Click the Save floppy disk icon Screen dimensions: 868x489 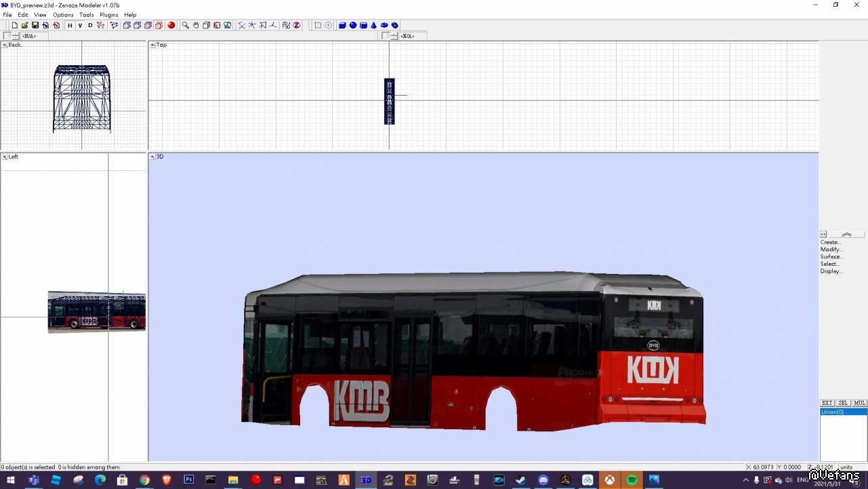[35, 25]
